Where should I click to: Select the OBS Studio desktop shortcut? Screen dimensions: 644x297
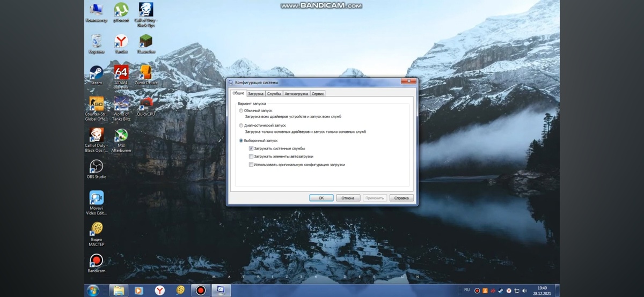click(97, 169)
